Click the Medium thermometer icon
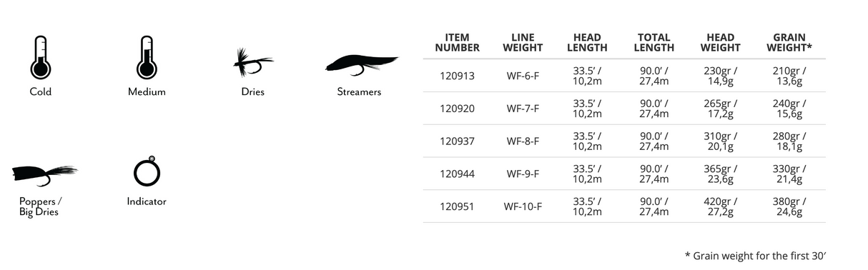This screenshot has width=868, height=270. pyautogui.click(x=147, y=57)
